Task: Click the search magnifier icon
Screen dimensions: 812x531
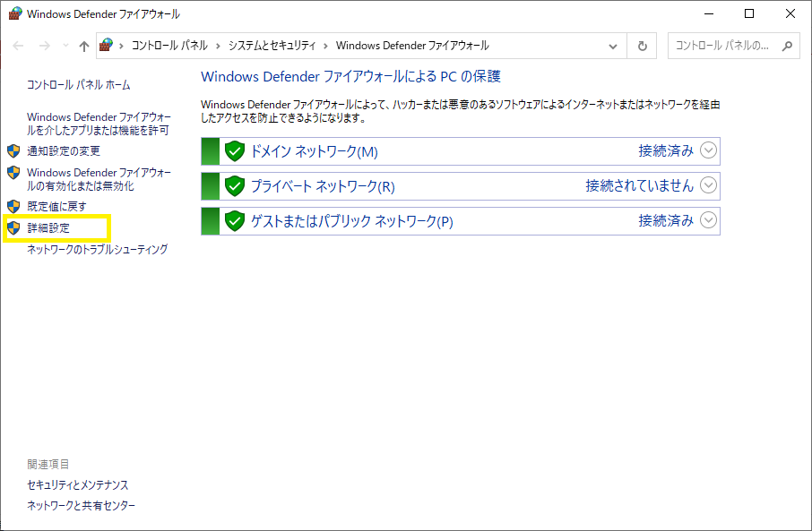Action: point(787,46)
